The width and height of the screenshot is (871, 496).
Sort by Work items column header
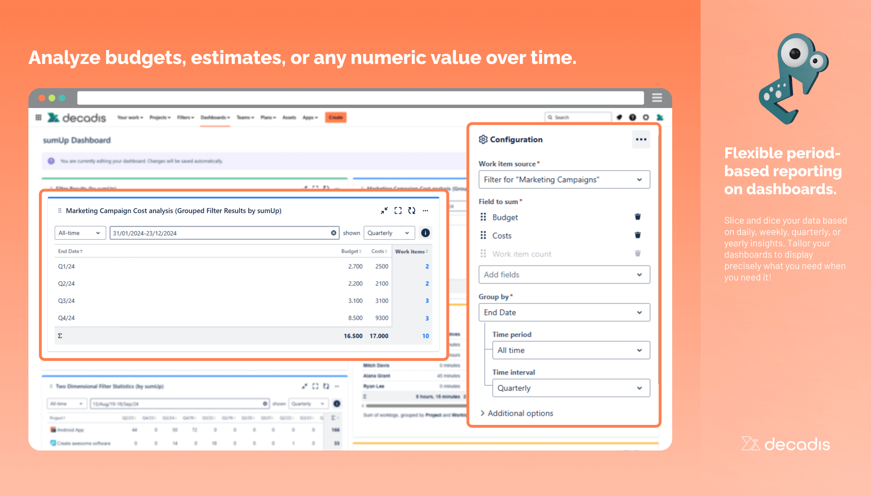pyautogui.click(x=412, y=252)
